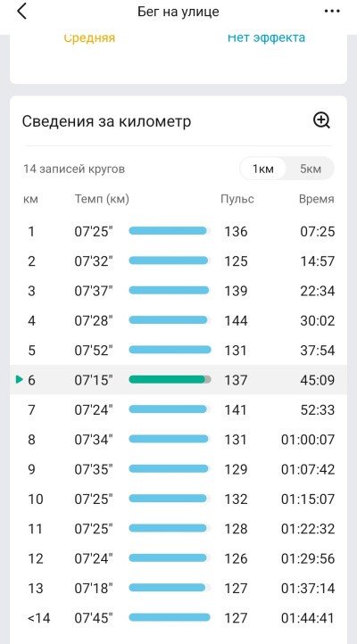Select the kilometer 5 row with pace 07'52"

tap(178, 350)
